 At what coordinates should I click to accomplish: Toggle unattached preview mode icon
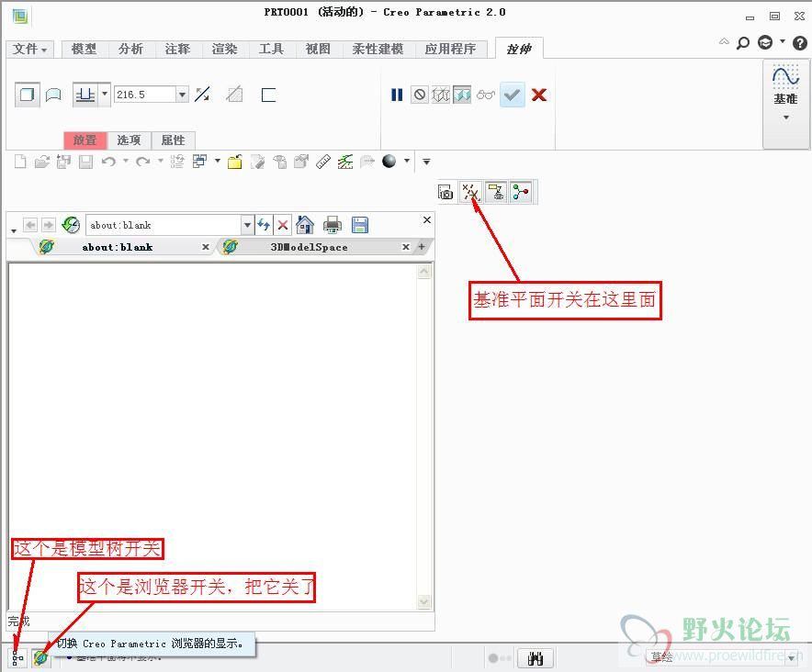pyautogui.click(x=441, y=95)
